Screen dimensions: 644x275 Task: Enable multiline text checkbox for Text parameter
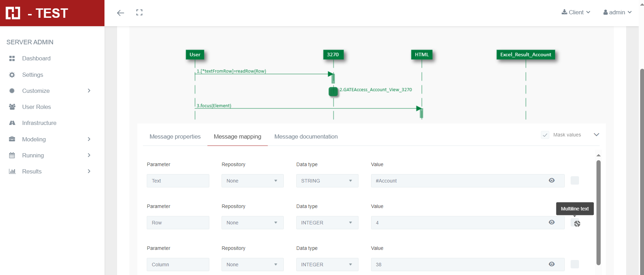pyautogui.click(x=574, y=180)
